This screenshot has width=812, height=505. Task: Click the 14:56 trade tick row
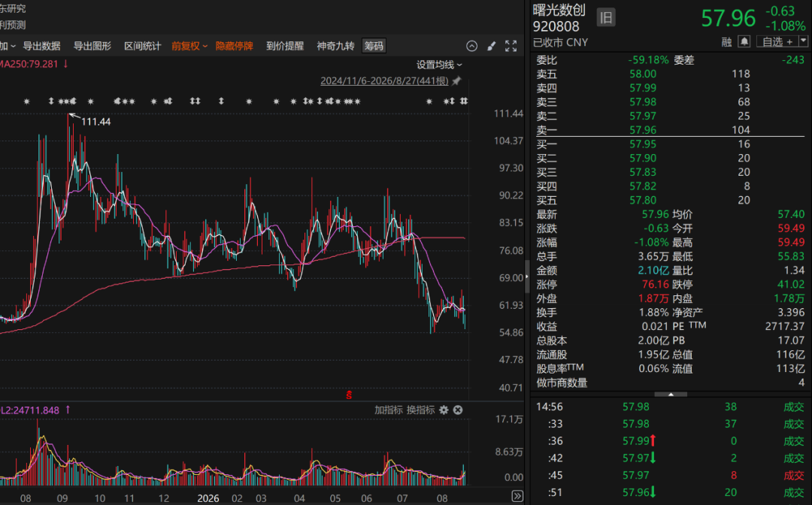click(671, 407)
